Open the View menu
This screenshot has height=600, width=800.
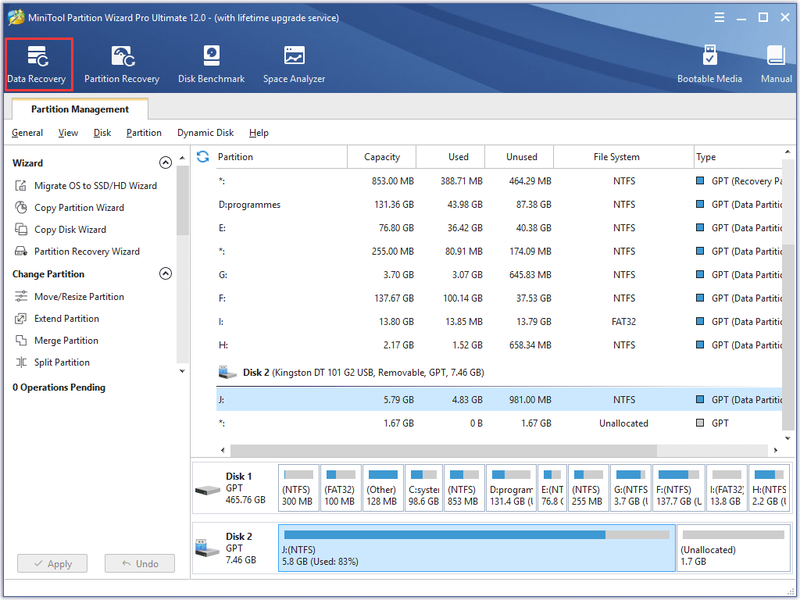pyautogui.click(x=68, y=133)
